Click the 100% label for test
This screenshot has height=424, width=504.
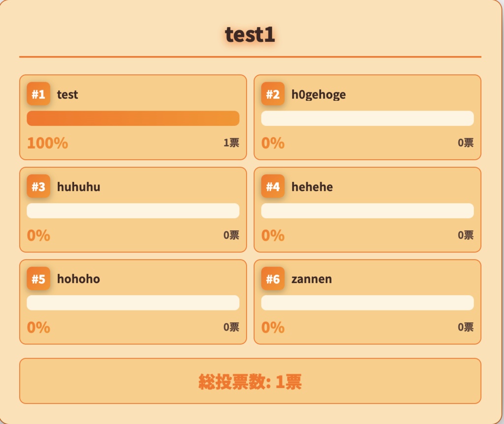[x=47, y=143]
